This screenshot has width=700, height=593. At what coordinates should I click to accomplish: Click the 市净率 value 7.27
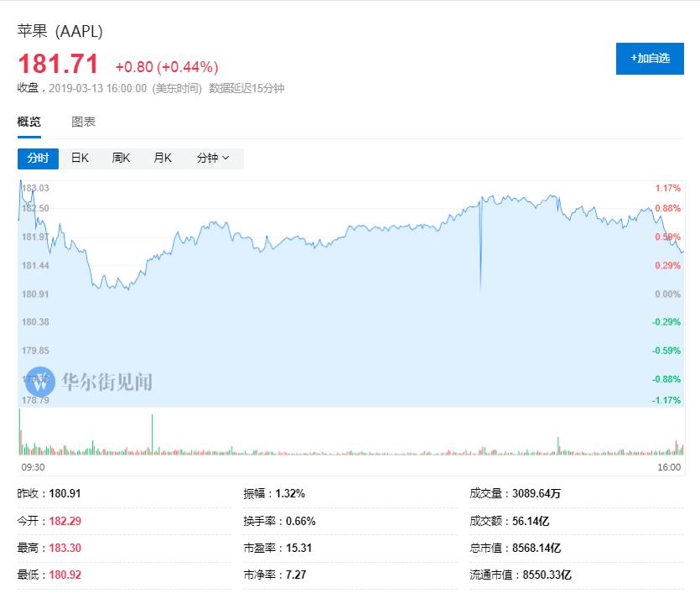[x=296, y=575]
